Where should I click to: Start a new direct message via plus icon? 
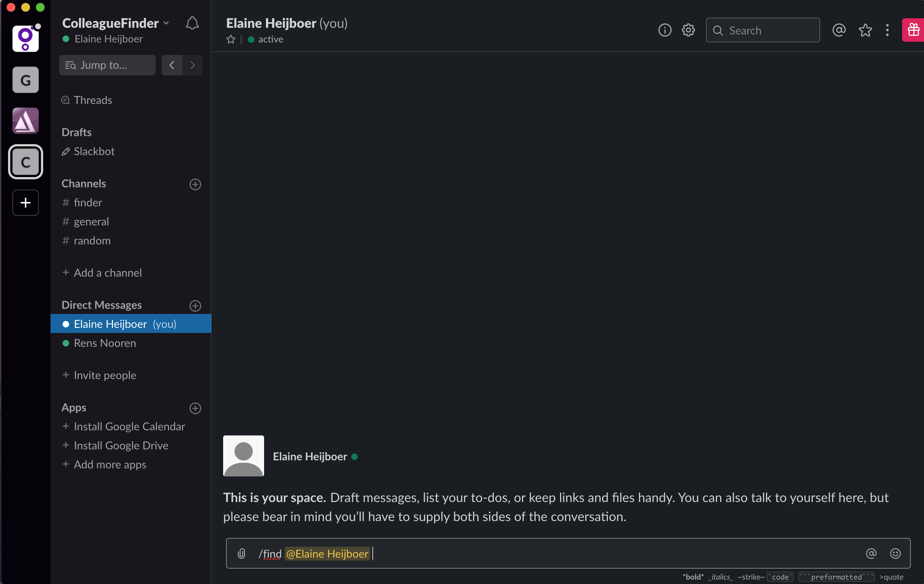195,306
